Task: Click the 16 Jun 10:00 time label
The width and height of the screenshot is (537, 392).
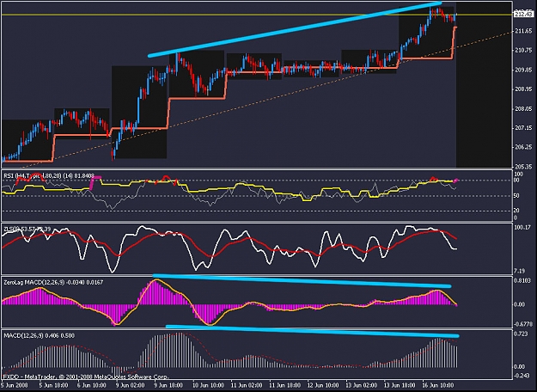Action: tap(438, 385)
